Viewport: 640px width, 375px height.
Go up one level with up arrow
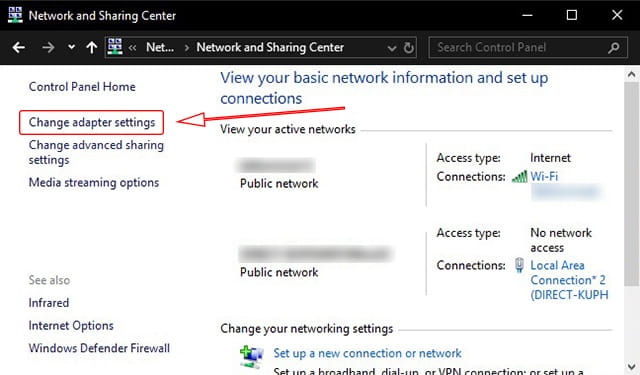click(92, 48)
